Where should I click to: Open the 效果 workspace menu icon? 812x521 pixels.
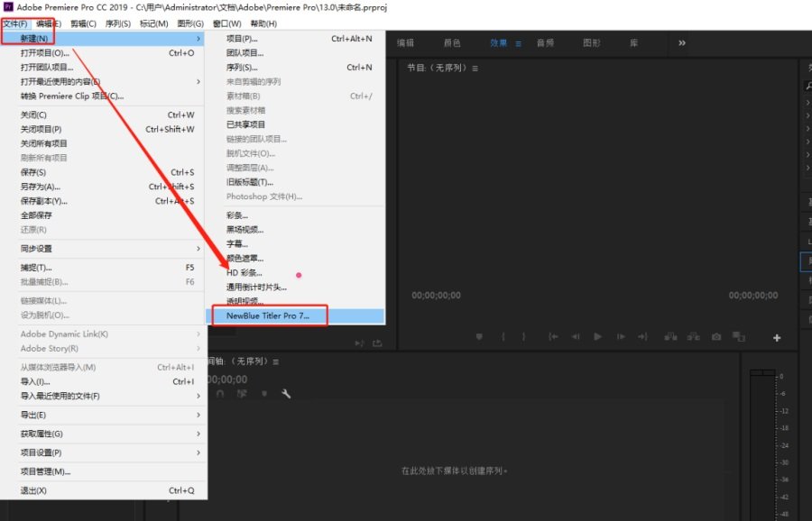[519, 43]
